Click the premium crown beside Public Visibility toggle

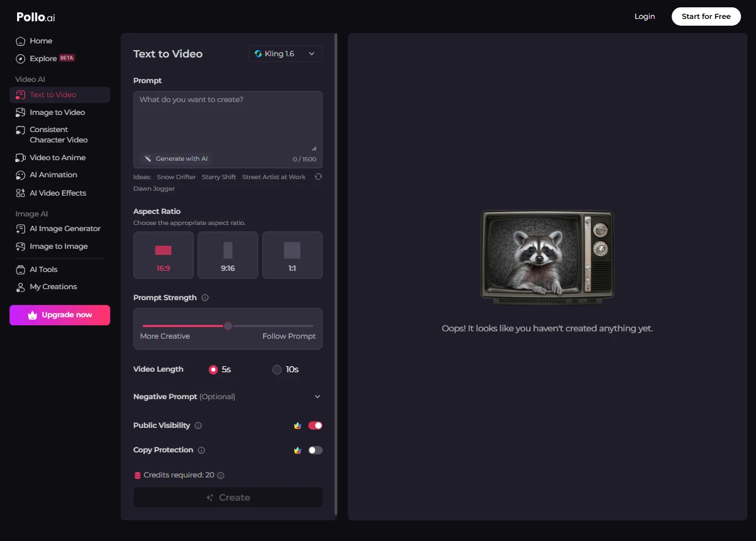(297, 425)
